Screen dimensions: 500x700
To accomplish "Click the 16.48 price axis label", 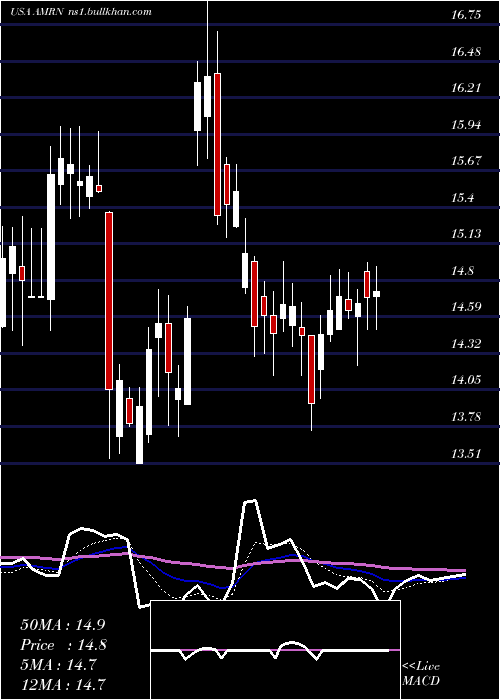I will point(466,51).
